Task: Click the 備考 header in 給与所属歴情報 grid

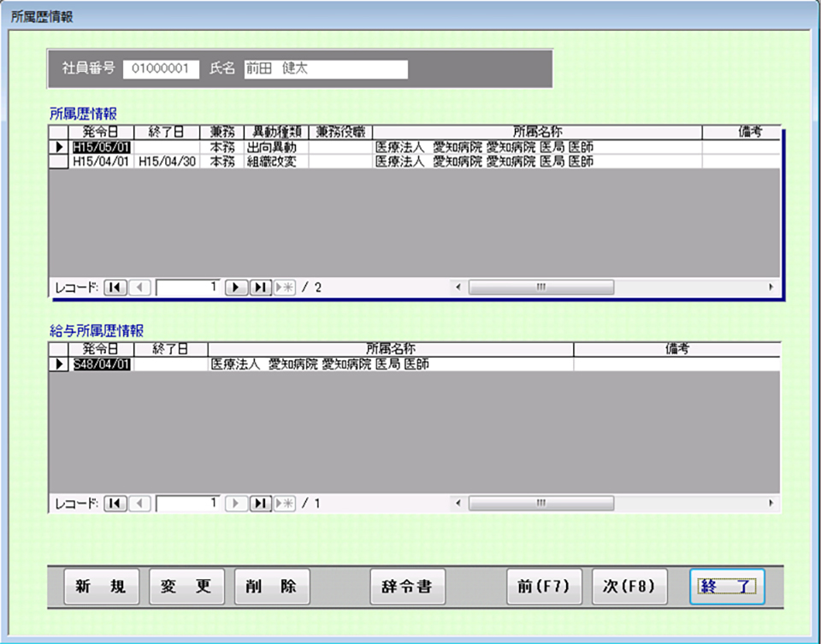Action: [677, 349]
